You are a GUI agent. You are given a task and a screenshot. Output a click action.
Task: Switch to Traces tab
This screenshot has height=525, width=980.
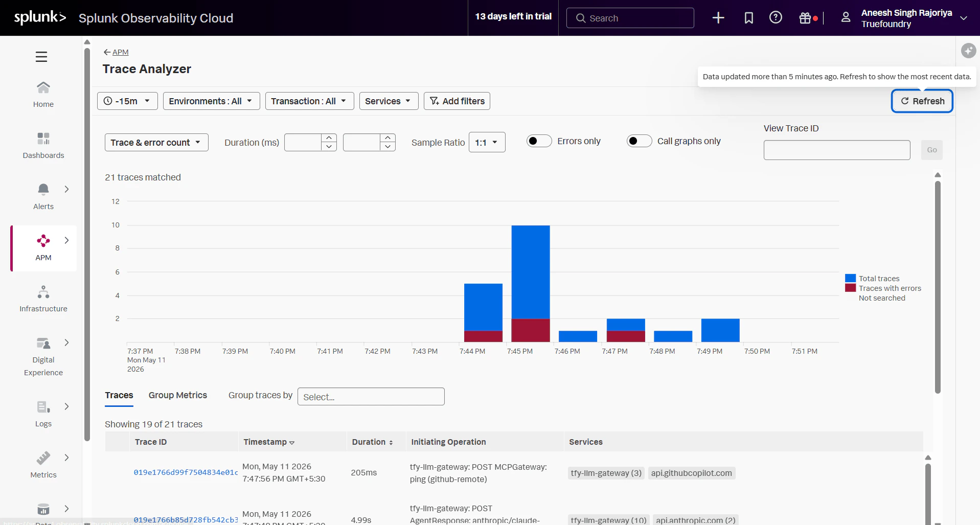pos(119,395)
